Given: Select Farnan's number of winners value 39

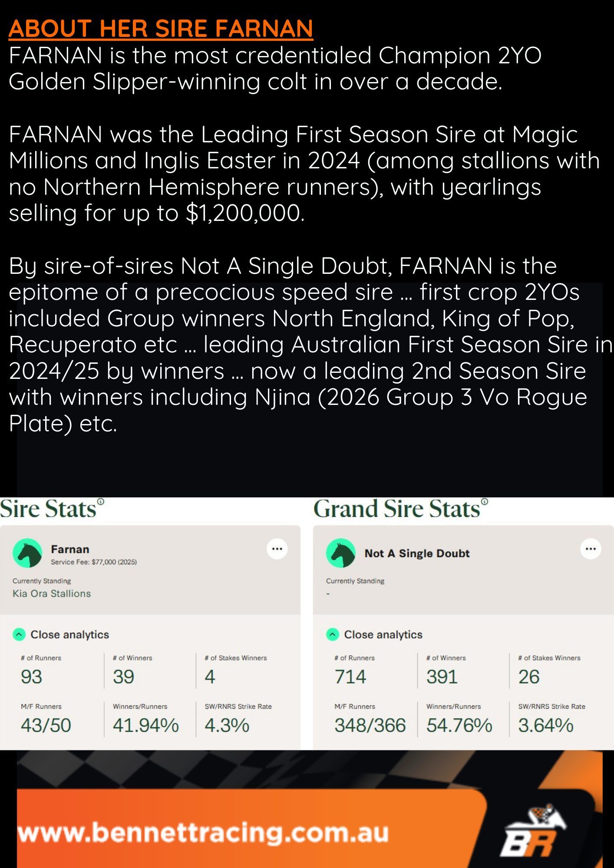Looking at the screenshot, I should [123, 677].
